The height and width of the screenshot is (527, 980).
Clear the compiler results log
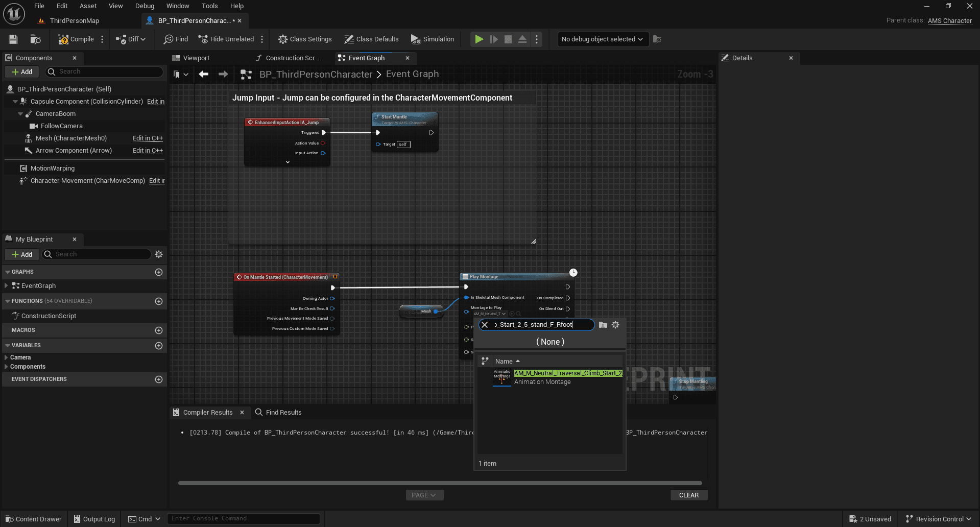[x=688, y=495]
